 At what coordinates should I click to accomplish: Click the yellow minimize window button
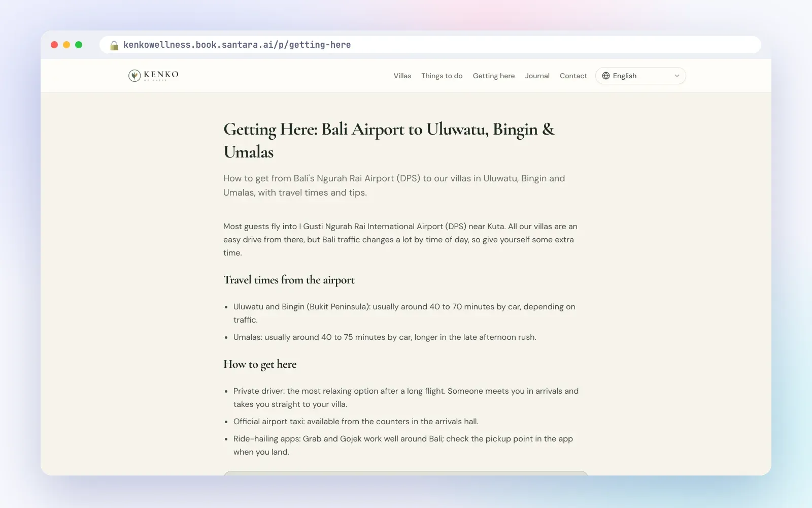(66, 45)
